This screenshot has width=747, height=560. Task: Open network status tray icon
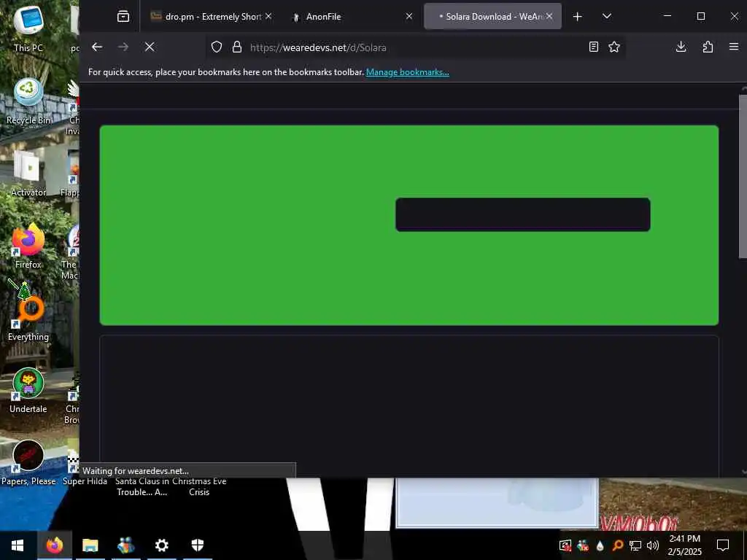click(635, 545)
